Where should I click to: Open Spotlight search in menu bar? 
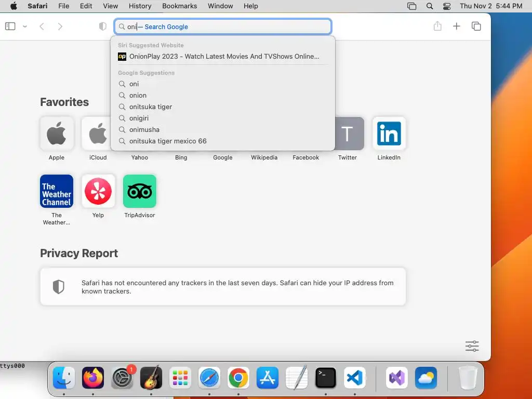(x=430, y=6)
